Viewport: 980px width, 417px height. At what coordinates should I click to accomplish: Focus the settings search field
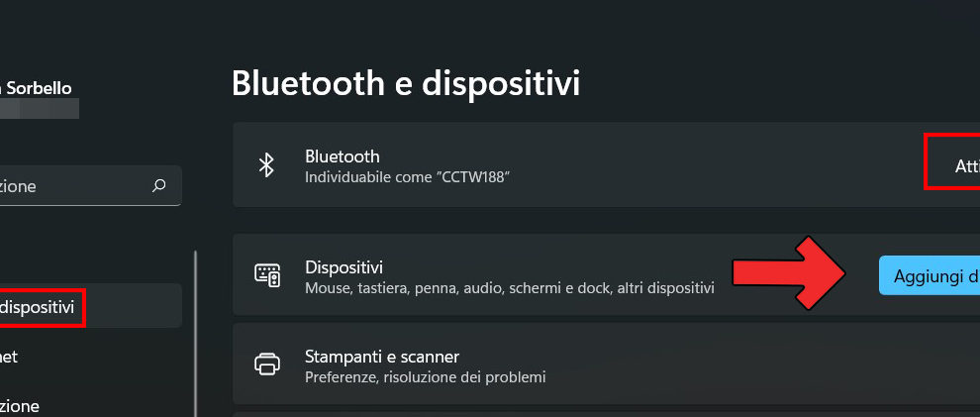(69, 185)
